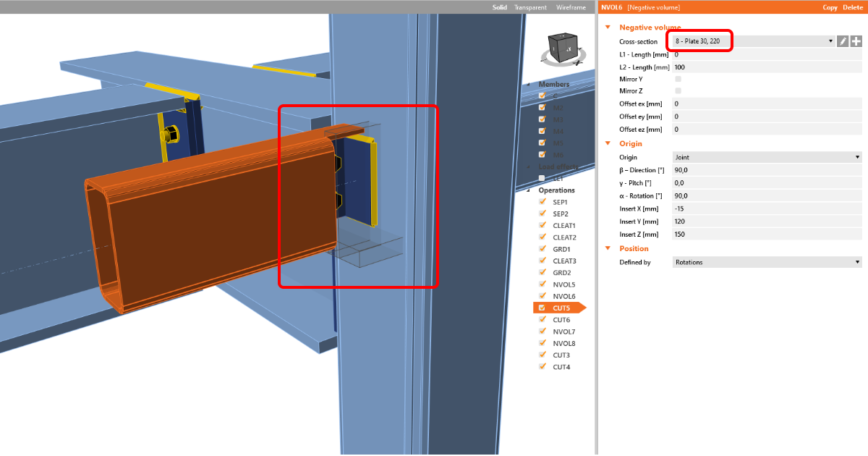Click the Copy button

click(830, 7)
